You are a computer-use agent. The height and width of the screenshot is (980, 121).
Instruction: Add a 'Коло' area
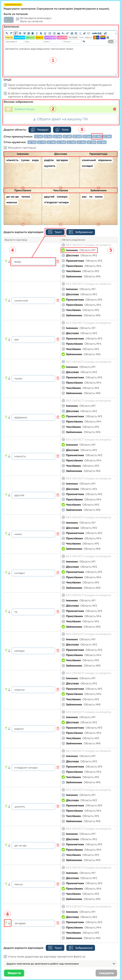point(62,130)
